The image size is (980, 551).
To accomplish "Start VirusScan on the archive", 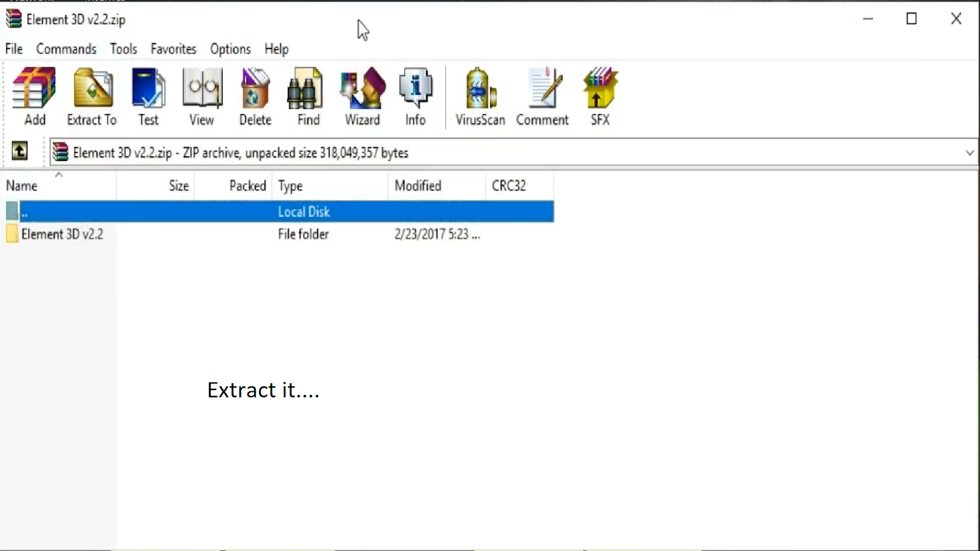I will pos(480,96).
